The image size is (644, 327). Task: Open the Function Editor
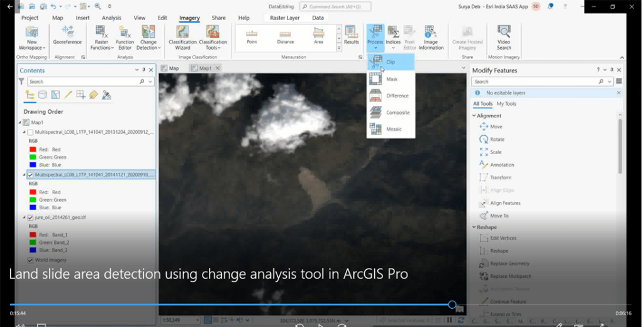(125, 38)
